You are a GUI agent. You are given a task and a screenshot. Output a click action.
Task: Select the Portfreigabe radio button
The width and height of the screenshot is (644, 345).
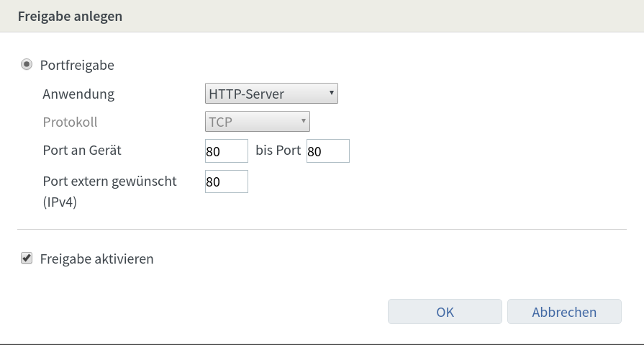pyautogui.click(x=27, y=65)
